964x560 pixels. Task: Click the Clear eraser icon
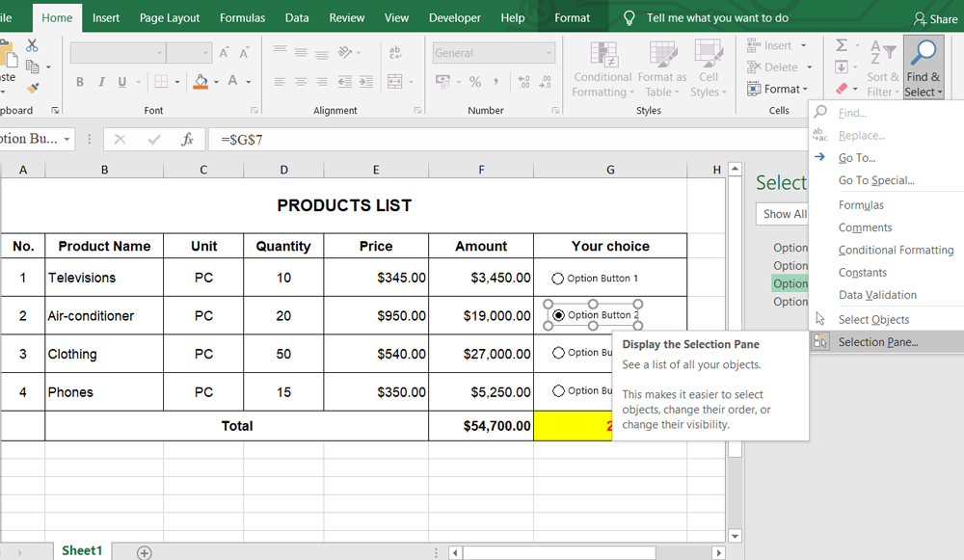pyautogui.click(x=842, y=89)
